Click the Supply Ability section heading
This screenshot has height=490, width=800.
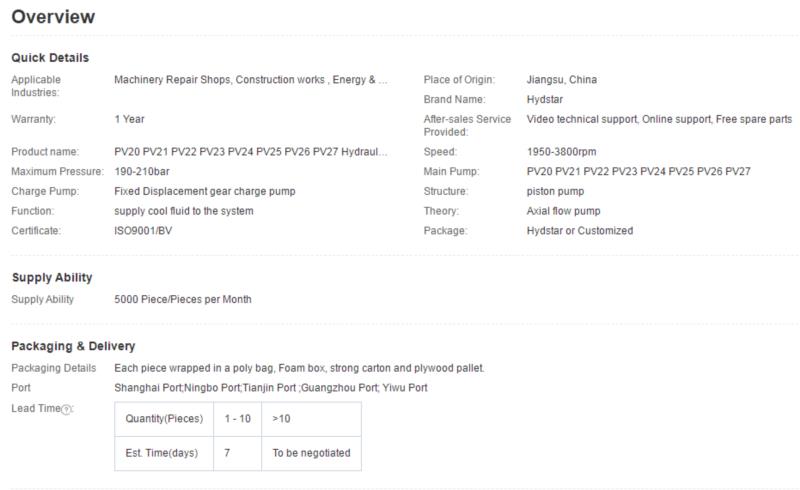click(52, 278)
